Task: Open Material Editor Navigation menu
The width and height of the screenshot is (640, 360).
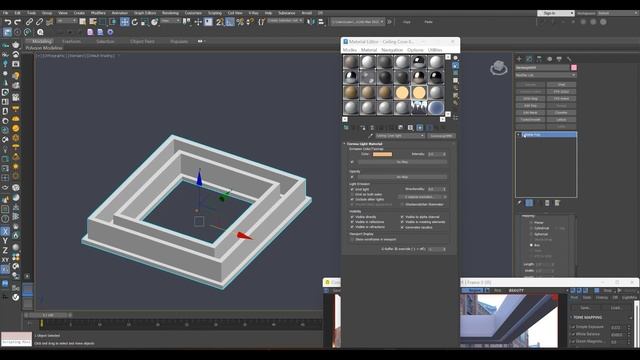Action: (392, 50)
